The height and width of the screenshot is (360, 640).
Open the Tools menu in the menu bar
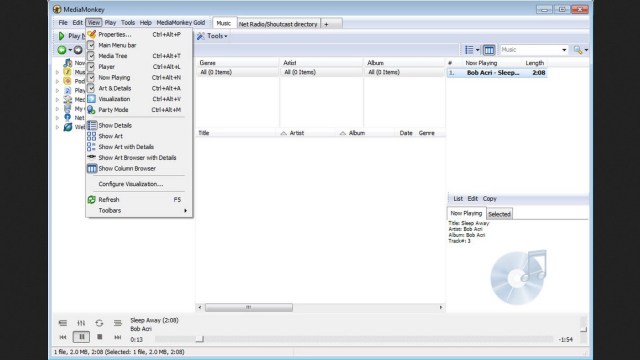(x=128, y=23)
